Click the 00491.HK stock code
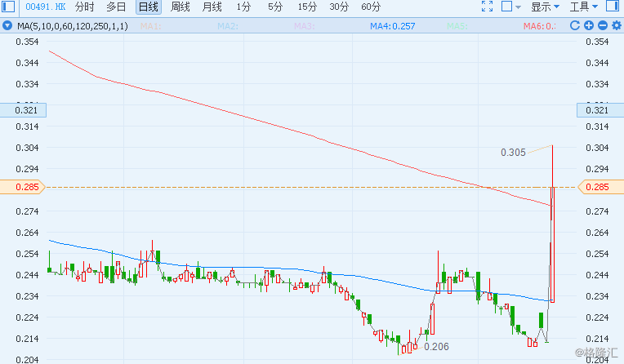The width and height of the screenshot is (624, 364). [x=45, y=7]
